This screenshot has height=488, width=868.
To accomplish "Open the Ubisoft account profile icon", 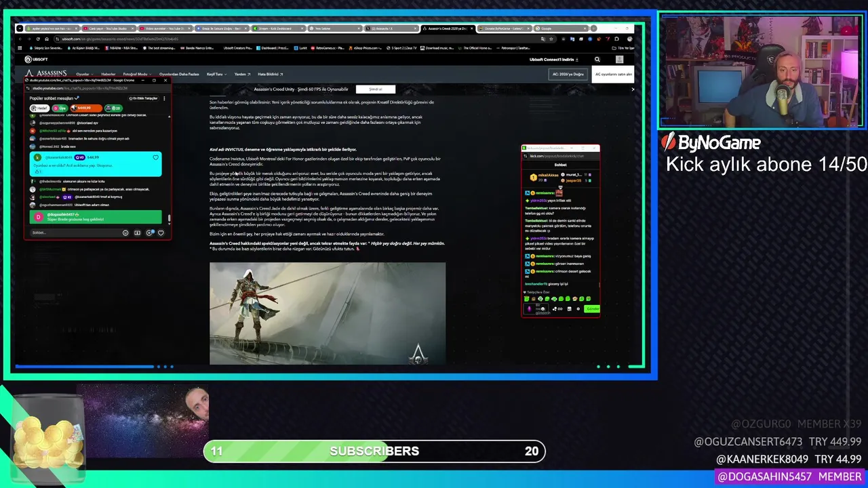I will [x=619, y=60].
